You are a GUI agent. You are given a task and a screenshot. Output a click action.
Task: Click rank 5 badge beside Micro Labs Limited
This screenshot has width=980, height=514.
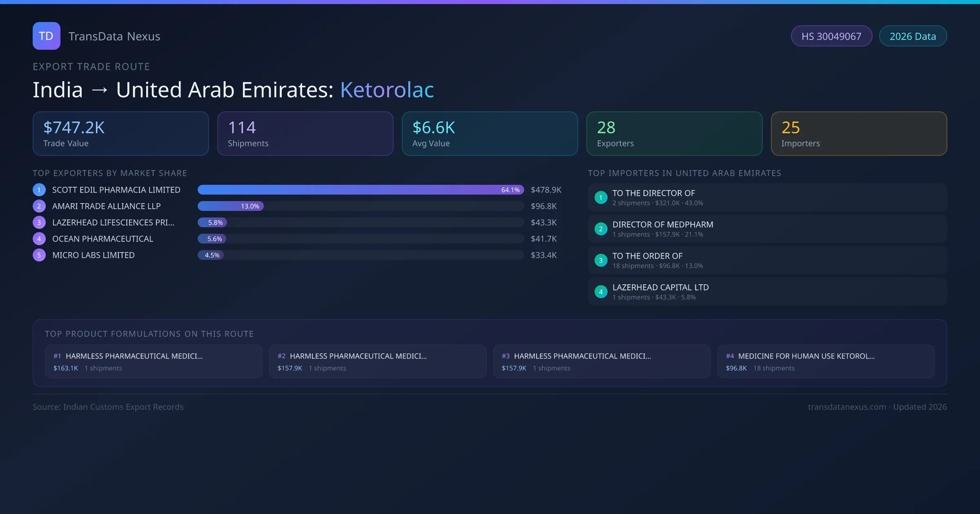coord(39,255)
